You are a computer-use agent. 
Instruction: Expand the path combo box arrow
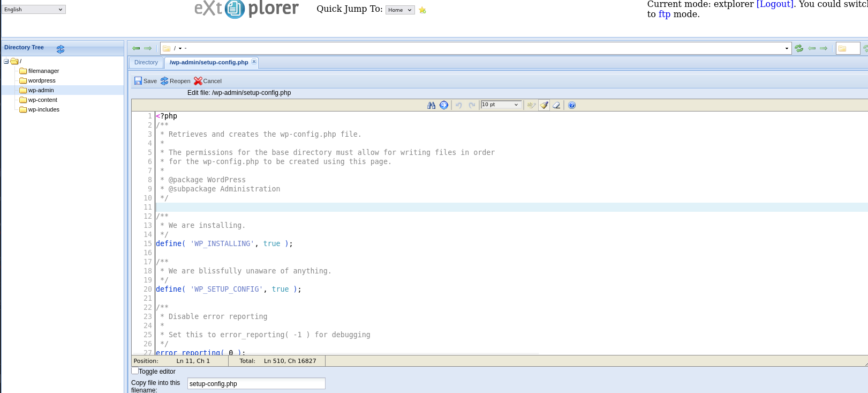(787, 48)
